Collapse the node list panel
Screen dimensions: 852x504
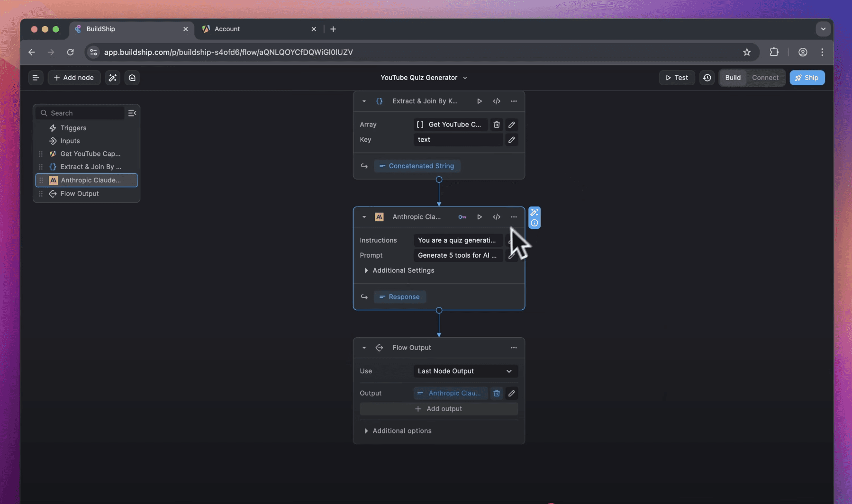tap(132, 113)
